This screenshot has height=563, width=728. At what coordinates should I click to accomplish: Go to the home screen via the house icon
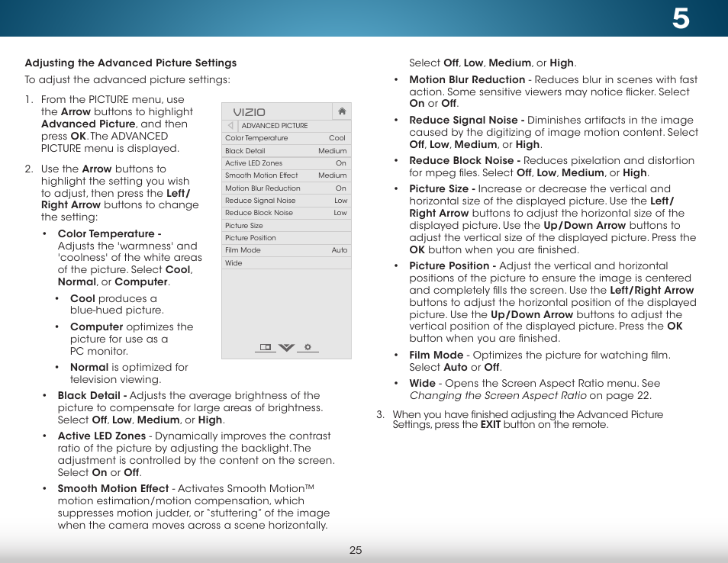(x=342, y=111)
